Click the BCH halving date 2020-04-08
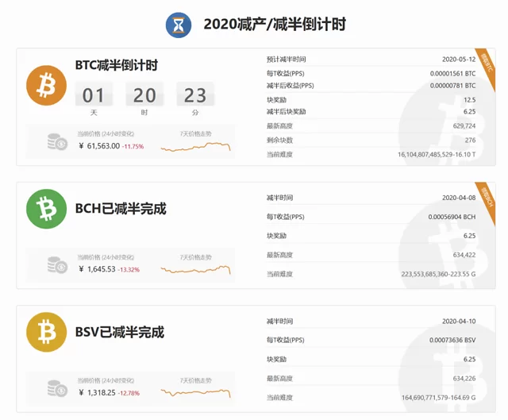This screenshot has width=508, height=420. pyautogui.click(x=459, y=198)
